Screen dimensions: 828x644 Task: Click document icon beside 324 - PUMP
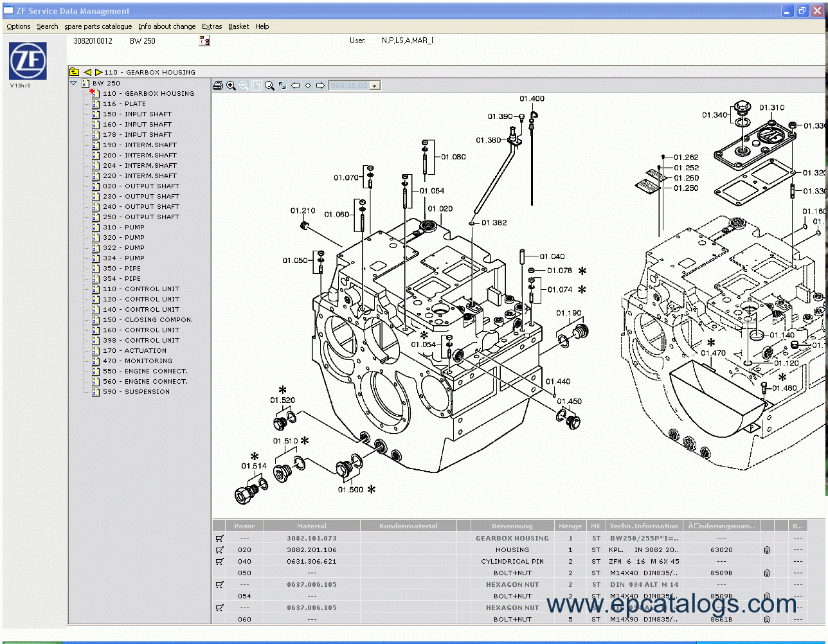[96, 258]
